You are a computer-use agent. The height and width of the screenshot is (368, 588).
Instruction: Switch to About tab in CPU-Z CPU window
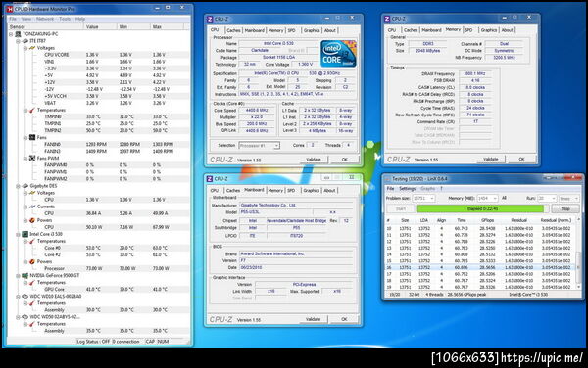(330, 30)
